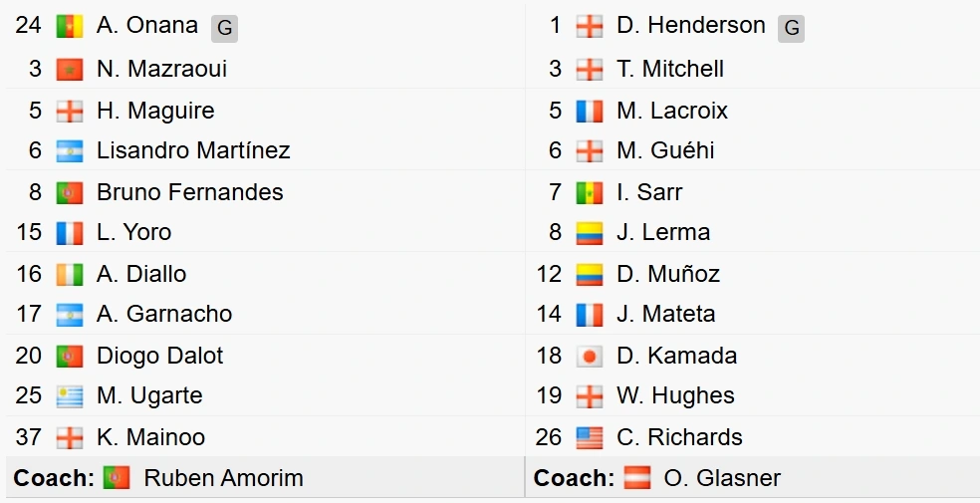Click the goalkeeper G badge next to D. Henderson

coord(791,28)
